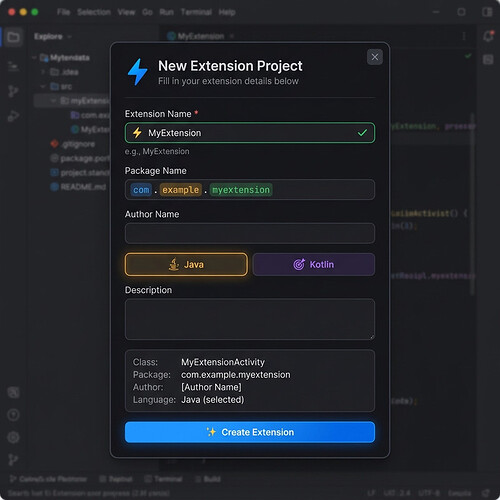The width and height of the screenshot is (500, 500).
Task: Toggle the side panel layout icon in title bar
Action: coord(487,12)
